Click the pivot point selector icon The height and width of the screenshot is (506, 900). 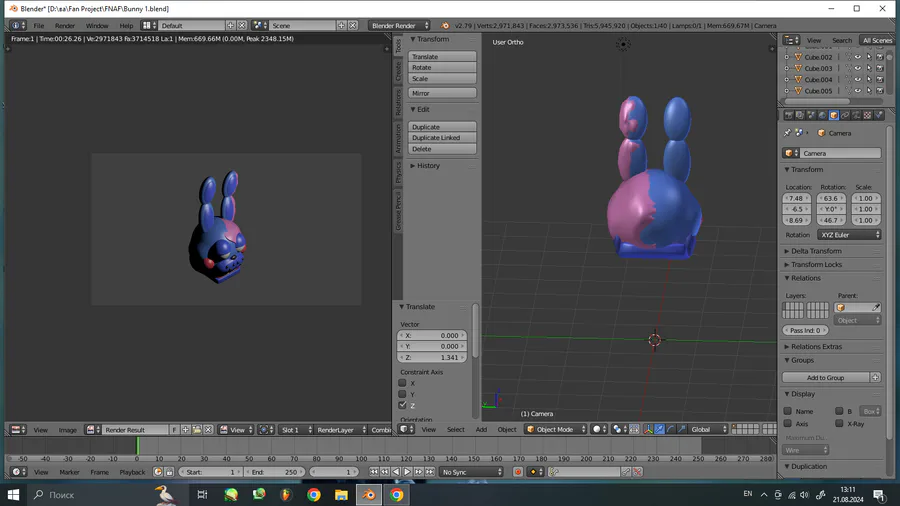point(618,429)
